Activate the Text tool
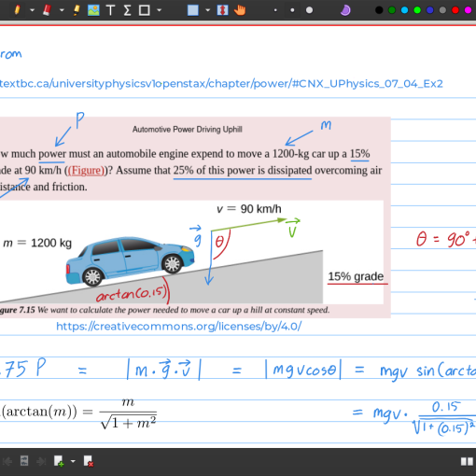The width and height of the screenshot is (476, 476). [x=110, y=10]
